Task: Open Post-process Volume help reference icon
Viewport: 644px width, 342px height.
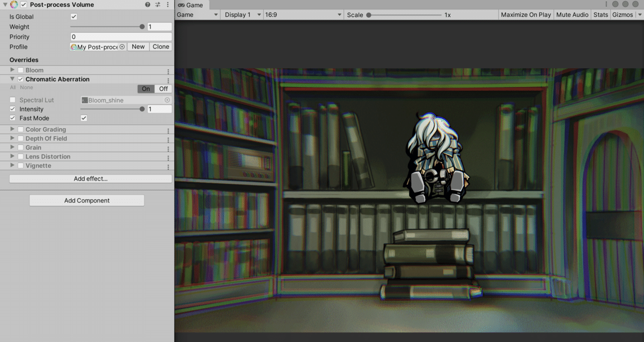Action: [x=147, y=5]
